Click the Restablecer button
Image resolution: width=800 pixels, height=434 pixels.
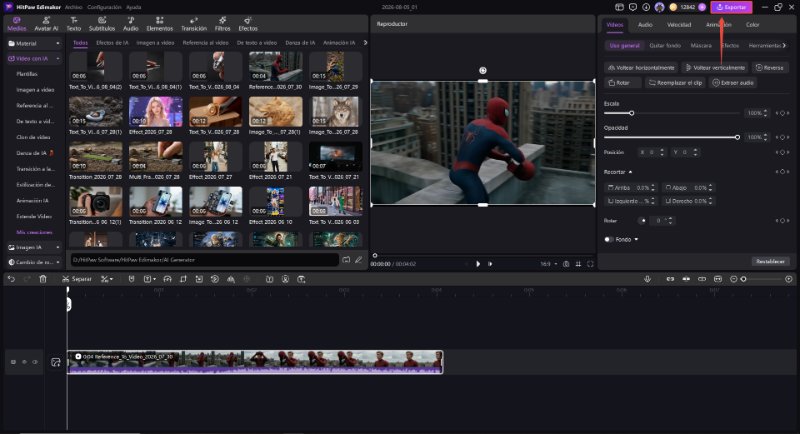tap(770, 261)
